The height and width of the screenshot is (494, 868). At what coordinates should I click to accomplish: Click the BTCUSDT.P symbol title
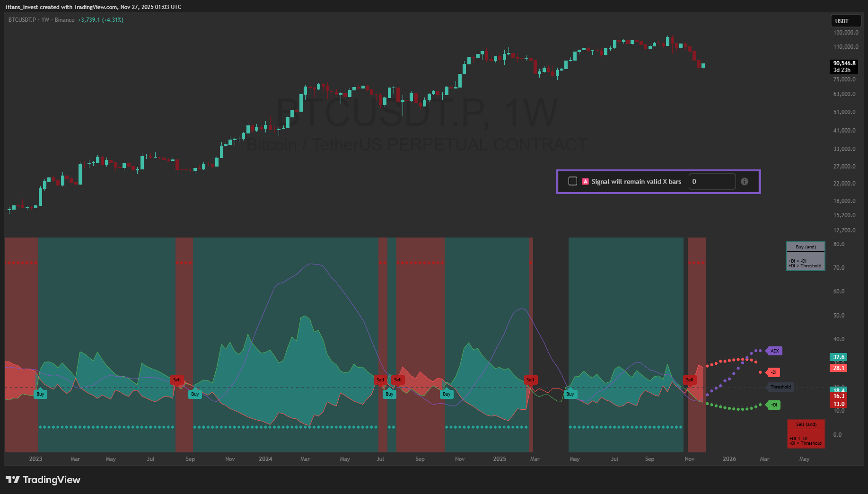click(x=22, y=20)
